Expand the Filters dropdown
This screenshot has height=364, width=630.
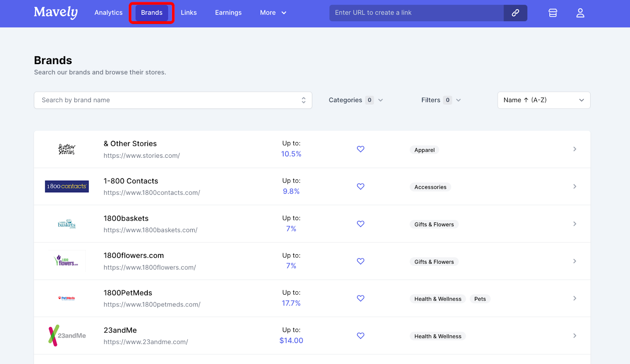click(441, 100)
